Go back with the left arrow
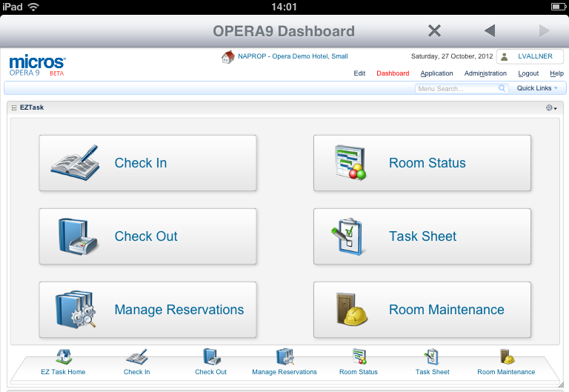 [490, 31]
